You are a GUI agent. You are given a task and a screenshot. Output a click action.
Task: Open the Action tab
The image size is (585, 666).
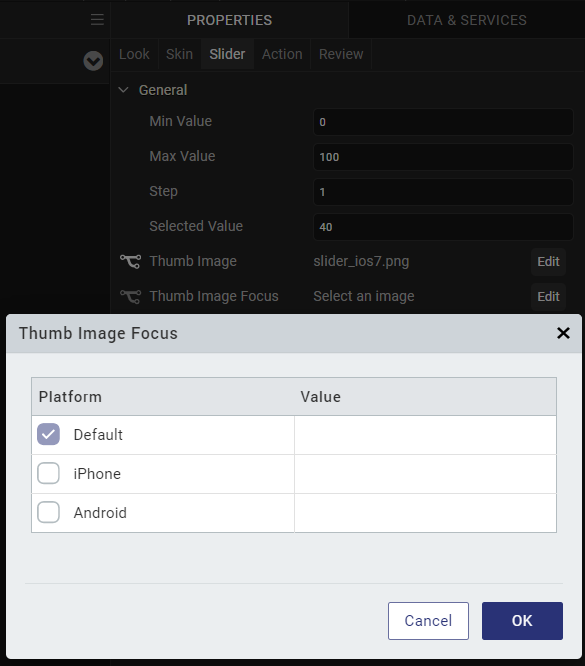point(282,54)
